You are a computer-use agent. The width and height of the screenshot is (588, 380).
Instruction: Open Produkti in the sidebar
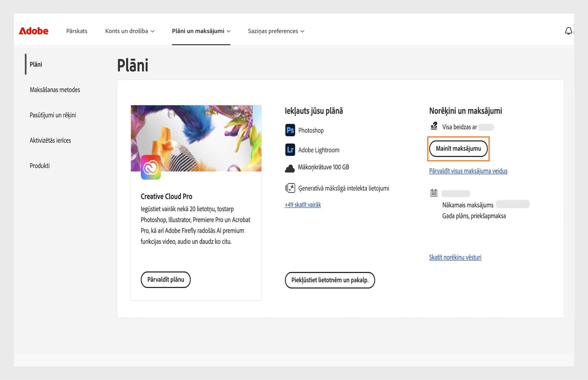[40, 166]
